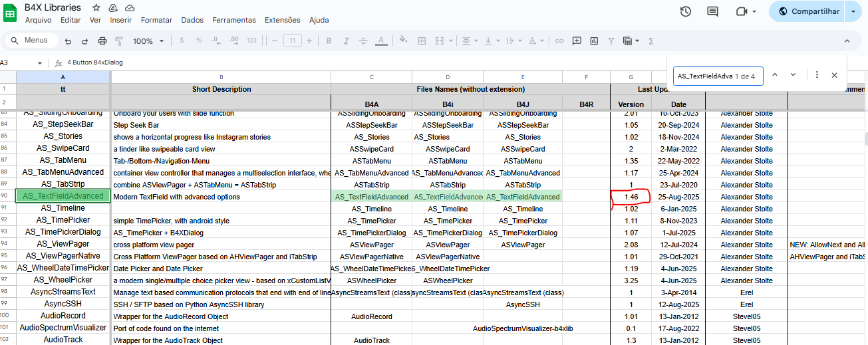Viewport: 868px width, 345px height.
Task: Open the zoom 100% dropdown
Action: pos(148,41)
